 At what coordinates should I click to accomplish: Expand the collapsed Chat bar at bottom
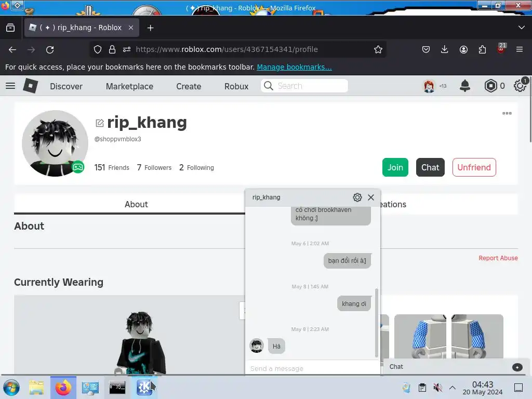(x=456, y=367)
